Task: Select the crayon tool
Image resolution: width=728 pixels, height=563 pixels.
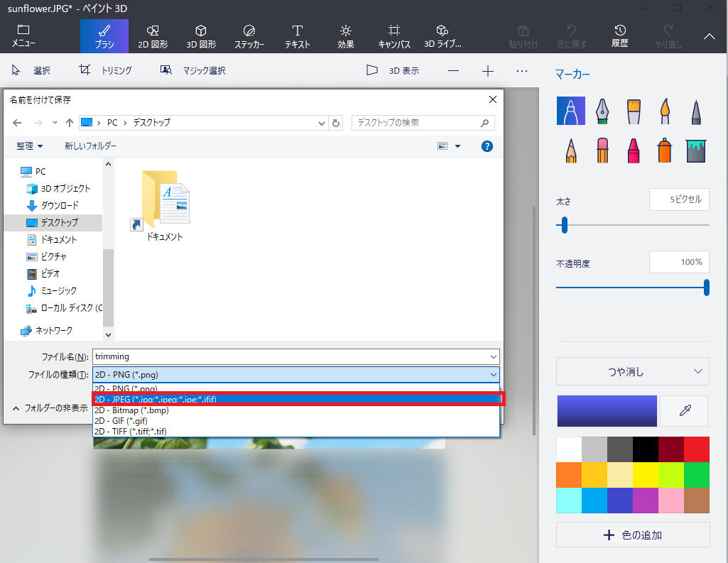Action: 634,150
